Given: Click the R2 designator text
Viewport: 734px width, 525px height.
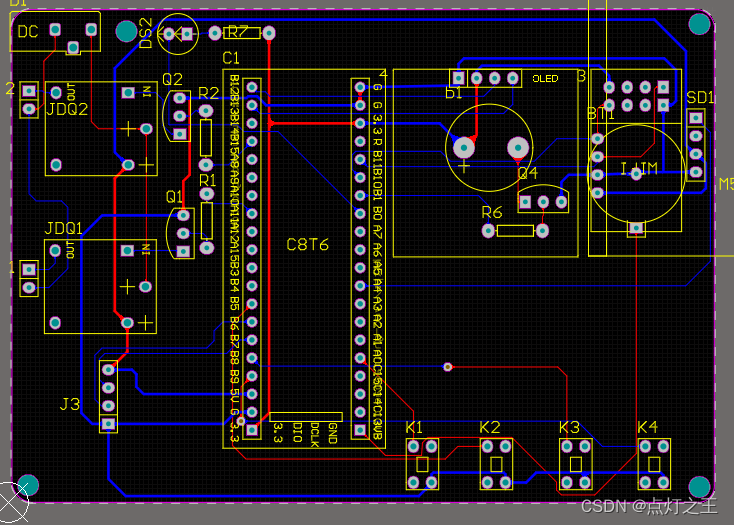Looking at the screenshot, I should click(208, 93).
